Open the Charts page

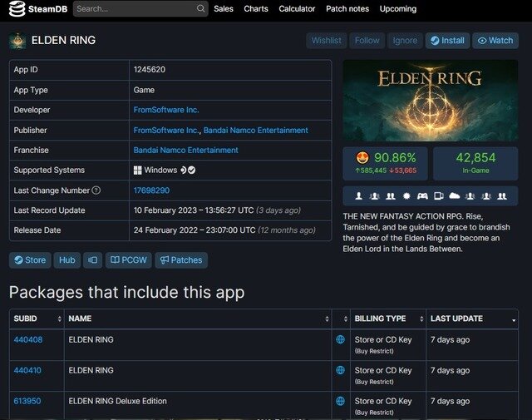point(256,9)
